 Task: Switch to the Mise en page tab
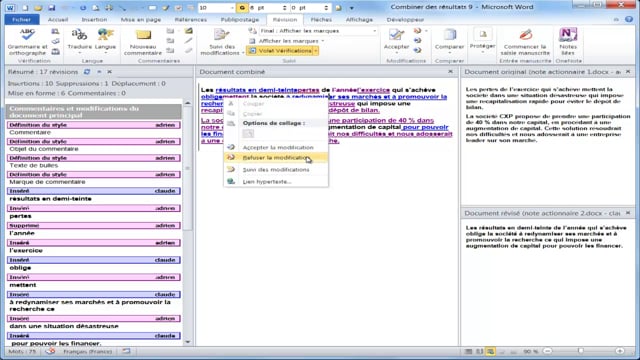point(141,19)
